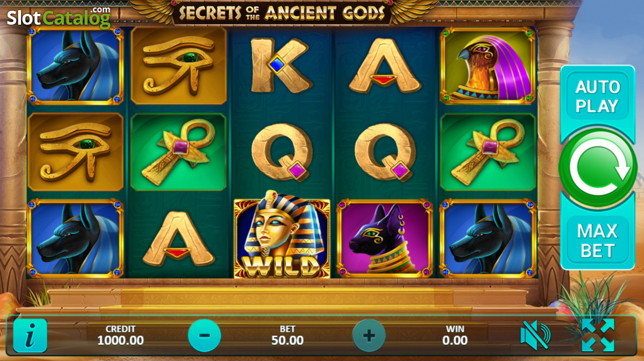Click the credit balance 1000.00
Viewport: 644px width, 361px height.
[120, 340]
